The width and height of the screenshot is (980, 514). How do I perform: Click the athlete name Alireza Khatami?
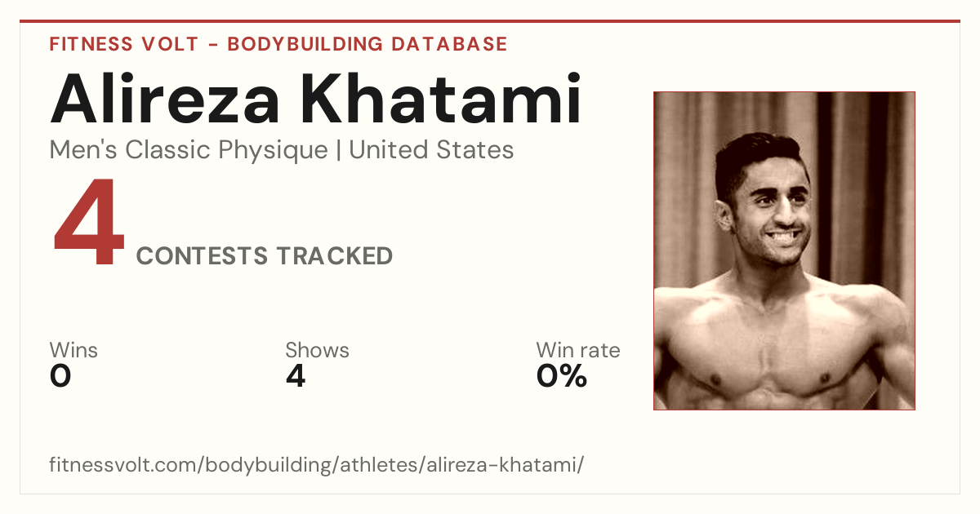(x=316, y=100)
